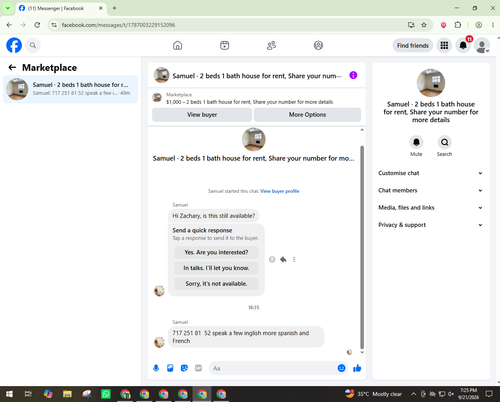Send quick reply "Sorry, it's not available."
Image resolution: width=500 pixels, height=402 pixels.
pos(216,284)
